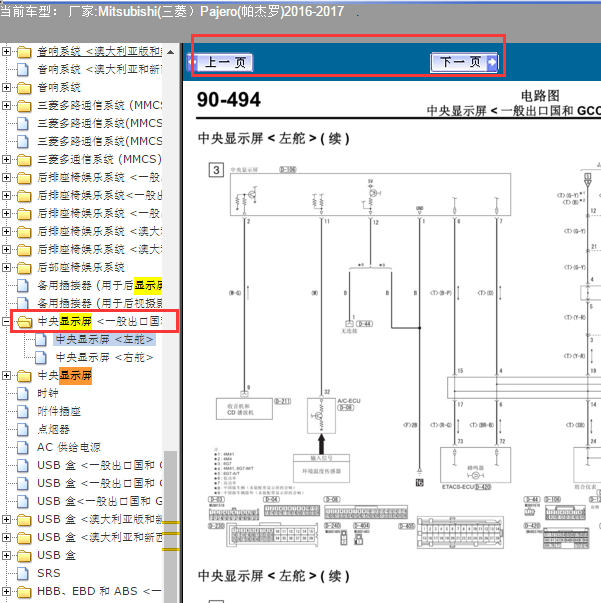This screenshot has width=601, height=603.
Task: Go to next page with 下一页 button
Action: pos(464,62)
